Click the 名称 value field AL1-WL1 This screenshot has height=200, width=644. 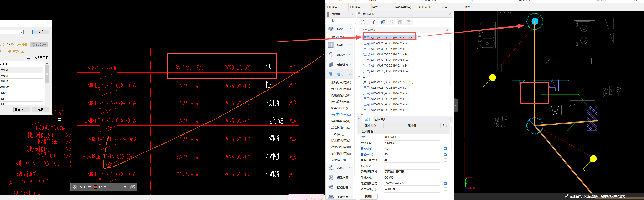pos(412,137)
